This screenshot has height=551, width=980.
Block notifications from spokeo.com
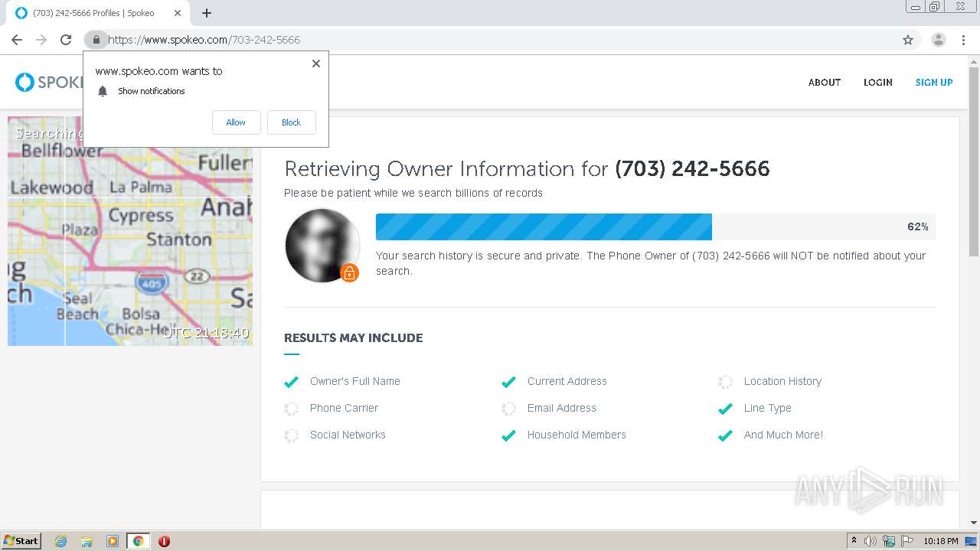(x=291, y=122)
